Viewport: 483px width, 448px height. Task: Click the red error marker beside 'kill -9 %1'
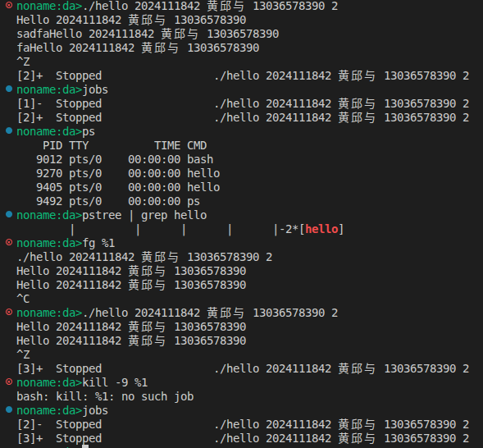(x=9, y=382)
